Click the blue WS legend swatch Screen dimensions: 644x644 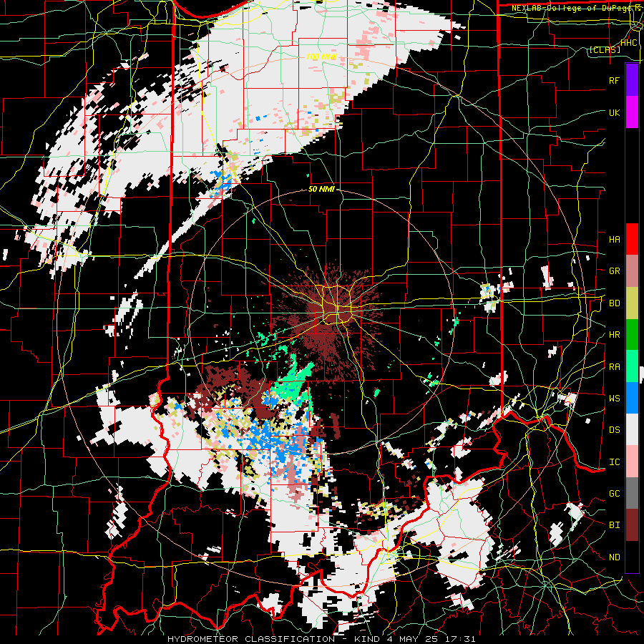coord(632,398)
